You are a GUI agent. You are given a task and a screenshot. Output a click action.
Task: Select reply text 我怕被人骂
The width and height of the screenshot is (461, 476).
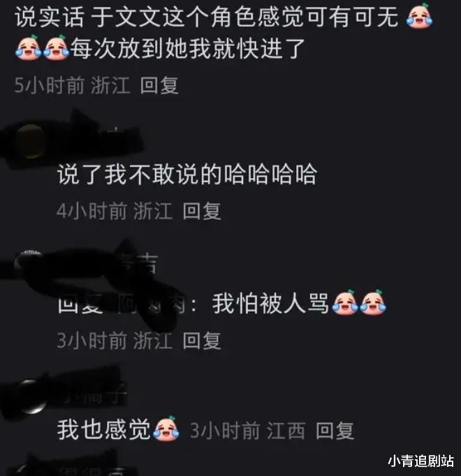click(270, 304)
